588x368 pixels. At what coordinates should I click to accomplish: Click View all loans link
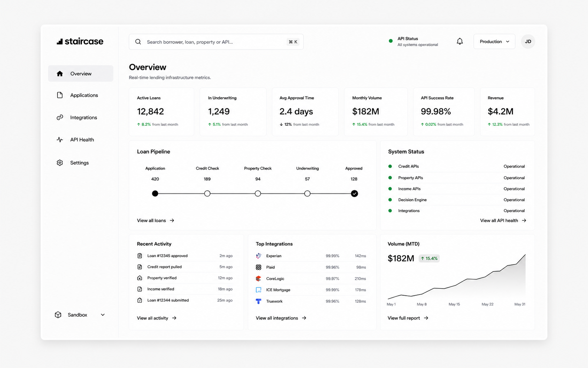tap(155, 220)
